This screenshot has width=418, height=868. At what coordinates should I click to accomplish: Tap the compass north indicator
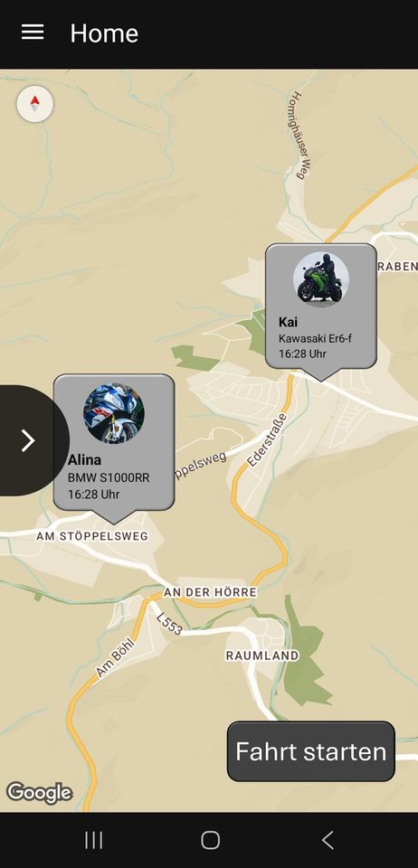click(x=35, y=103)
